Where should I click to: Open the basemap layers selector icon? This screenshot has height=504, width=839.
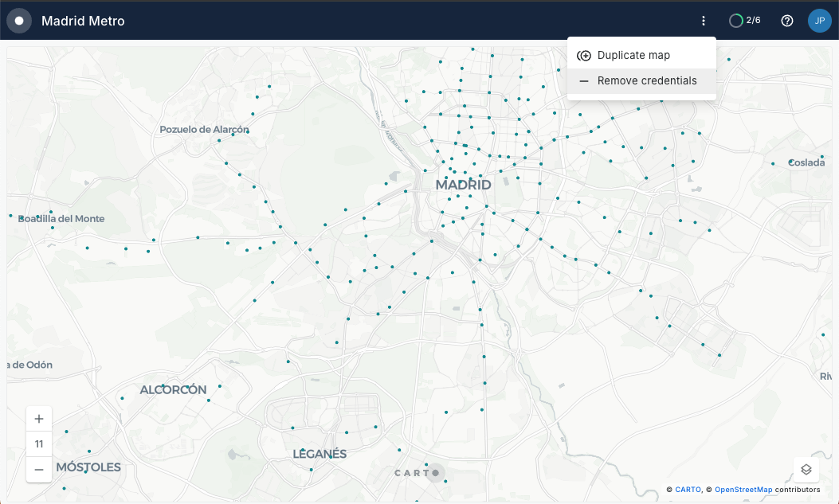(806, 469)
